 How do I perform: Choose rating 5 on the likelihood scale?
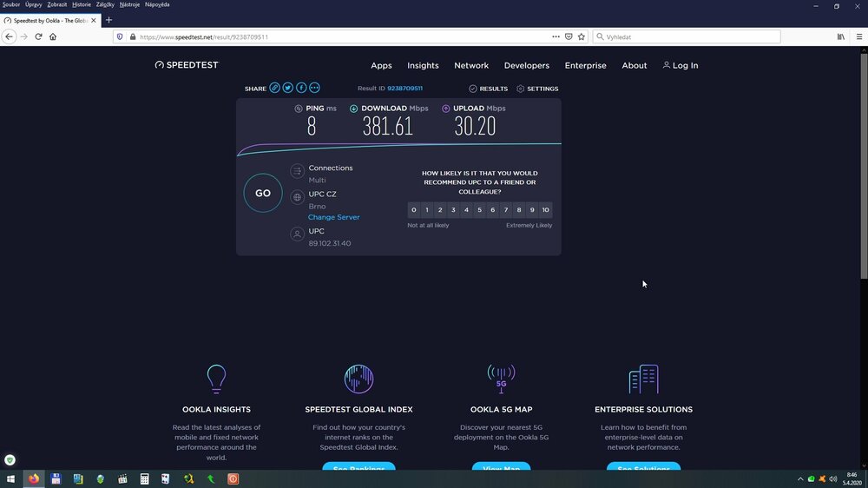(479, 210)
